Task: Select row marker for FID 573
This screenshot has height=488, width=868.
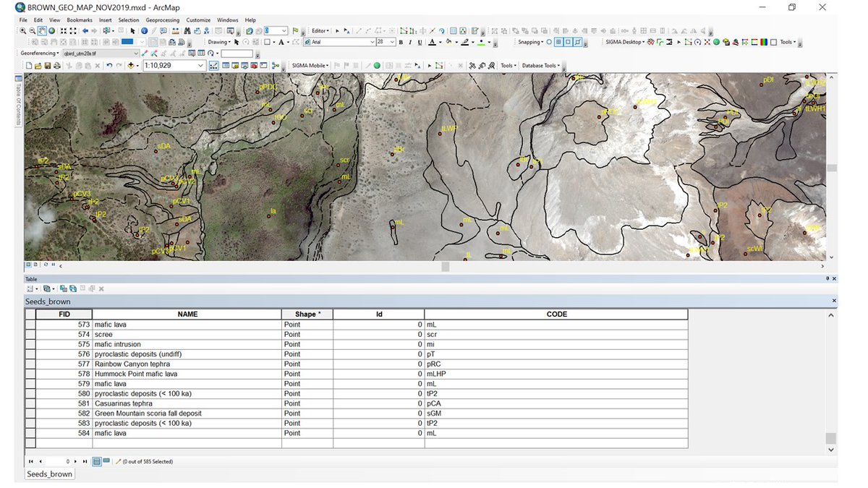Action: 30,325
